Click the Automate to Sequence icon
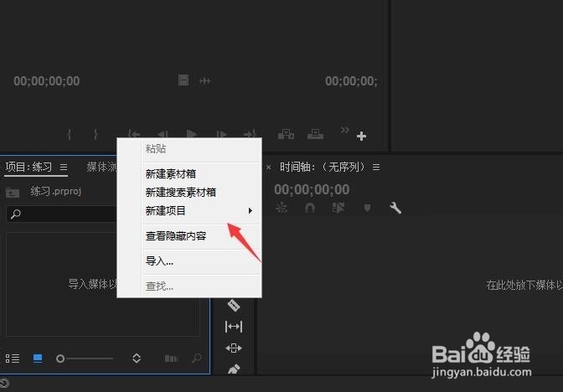Screen dimensions: 563x392 (171, 358)
